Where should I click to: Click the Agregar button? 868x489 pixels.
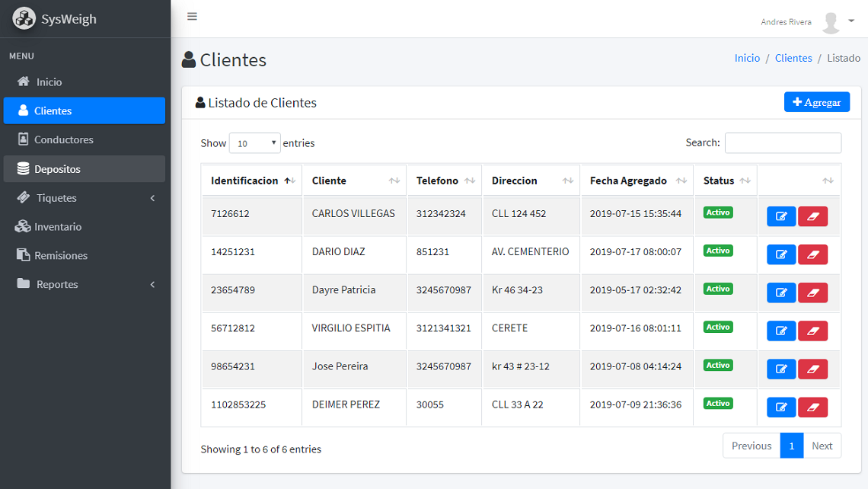[x=816, y=102]
